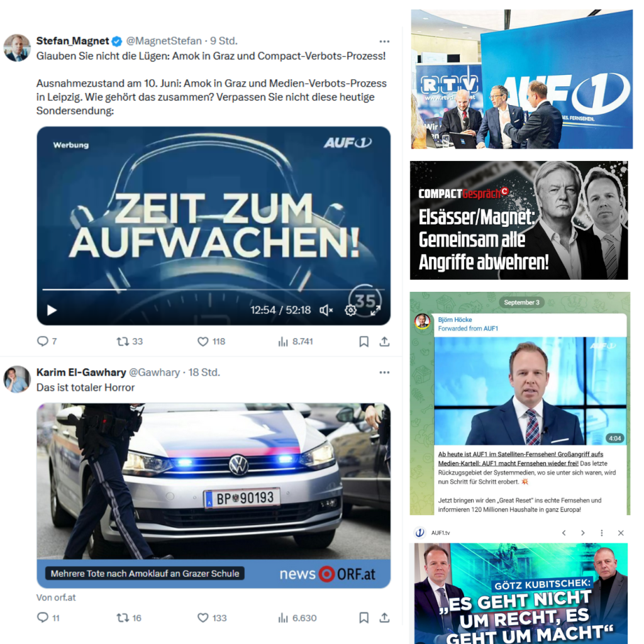Open more options on Karim El-Gawhary's tweet
The image size is (644, 644).
pos(384,372)
